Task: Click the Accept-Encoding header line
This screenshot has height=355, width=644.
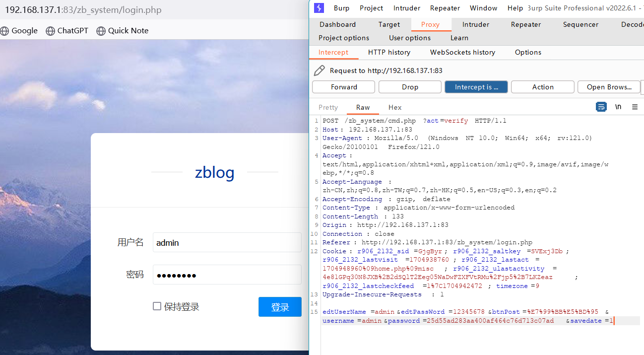Action: pos(386,199)
